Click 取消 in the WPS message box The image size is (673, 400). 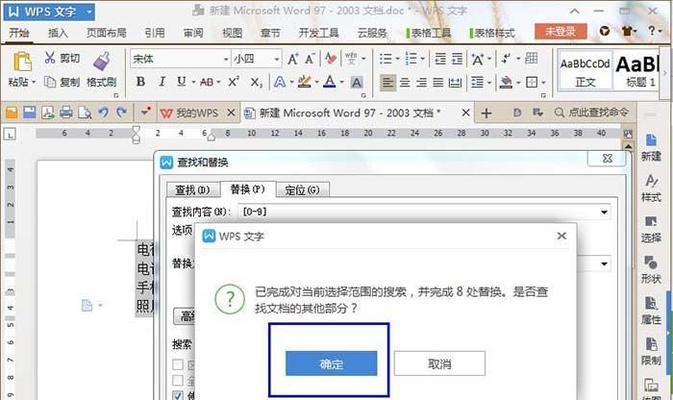[440, 364]
